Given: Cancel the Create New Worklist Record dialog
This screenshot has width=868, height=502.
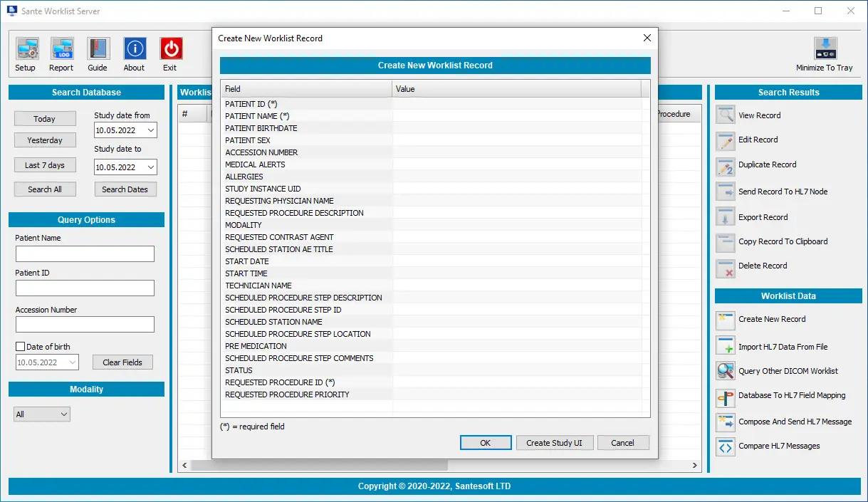Looking at the screenshot, I should 622,443.
